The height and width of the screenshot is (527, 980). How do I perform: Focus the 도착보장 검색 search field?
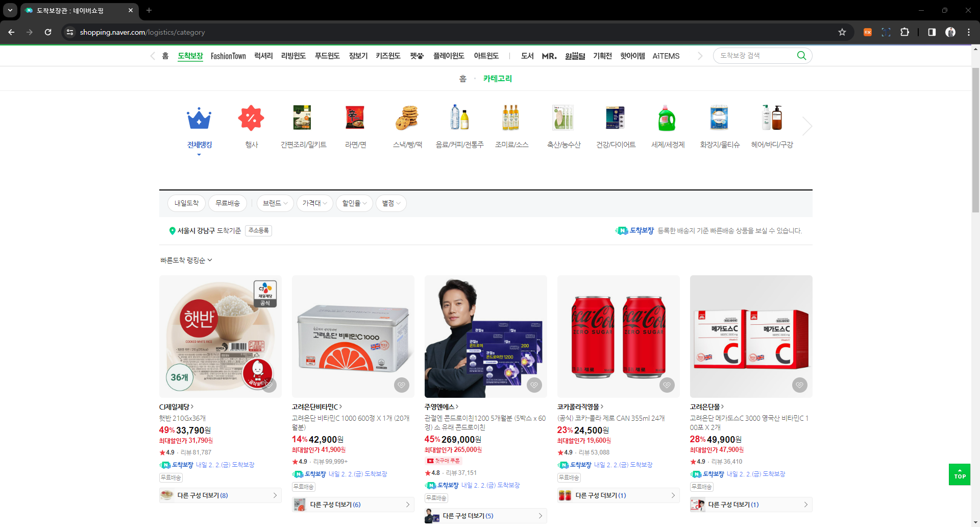pyautogui.click(x=755, y=56)
